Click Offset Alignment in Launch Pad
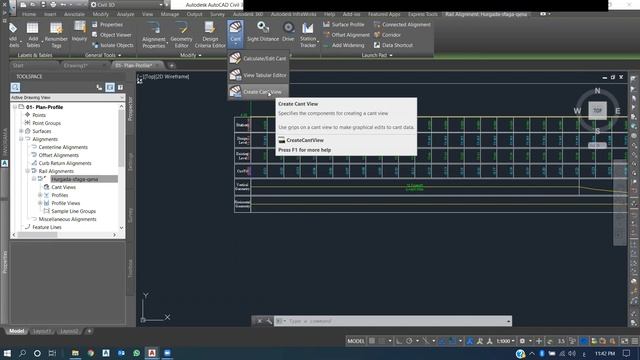 pos(346,35)
